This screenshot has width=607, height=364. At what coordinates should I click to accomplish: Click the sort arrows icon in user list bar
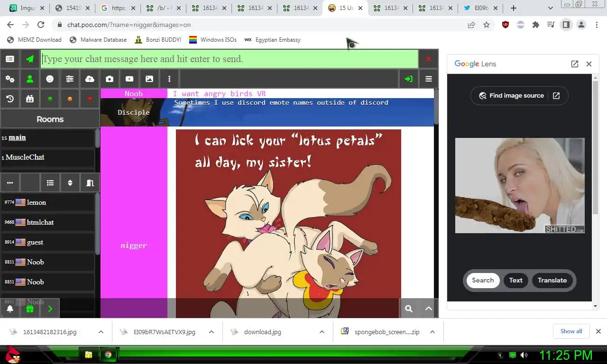pos(70,183)
